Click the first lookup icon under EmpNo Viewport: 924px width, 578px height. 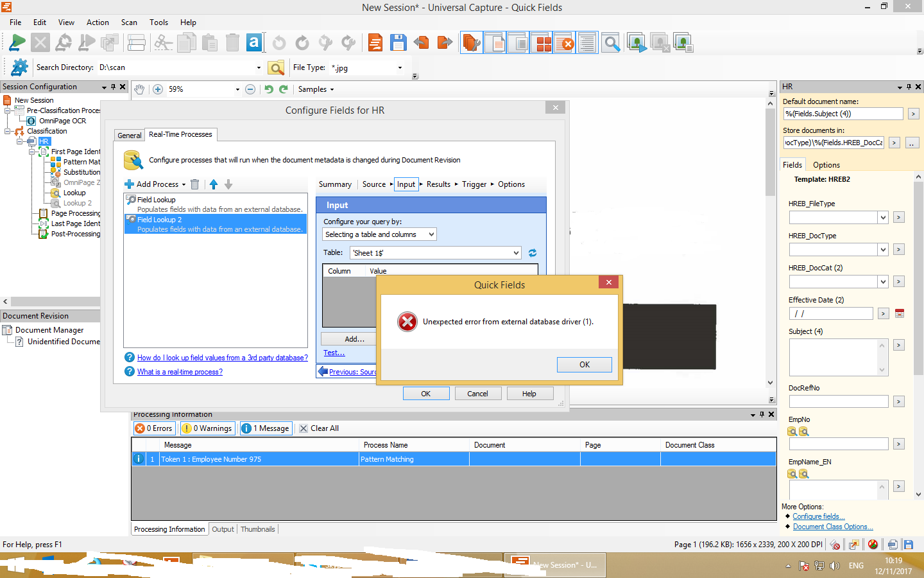[x=792, y=432]
